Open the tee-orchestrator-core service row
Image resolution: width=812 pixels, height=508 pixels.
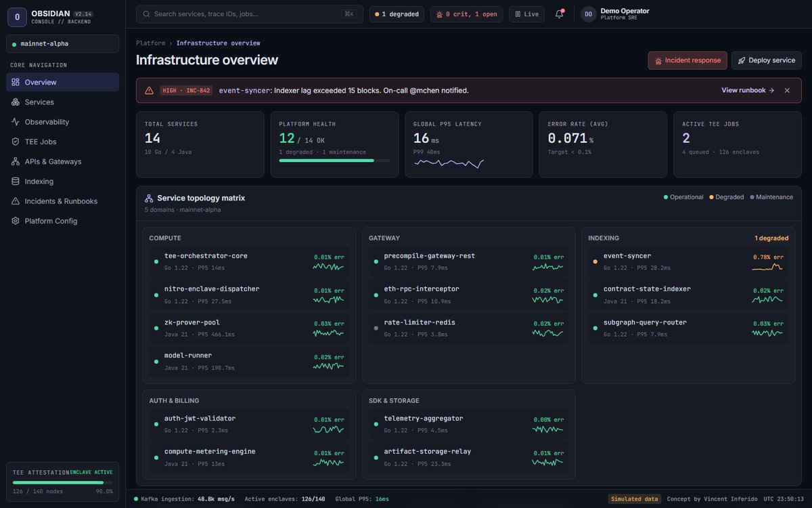tap(249, 261)
